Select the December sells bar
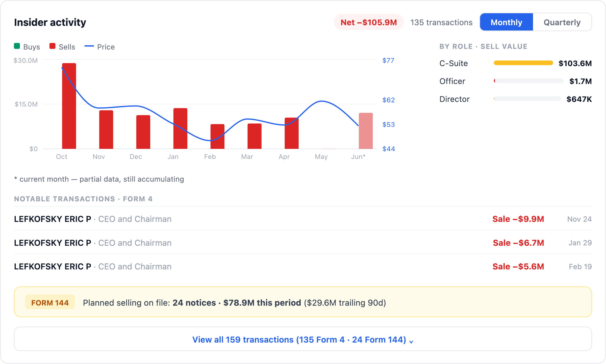 point(143,132)
